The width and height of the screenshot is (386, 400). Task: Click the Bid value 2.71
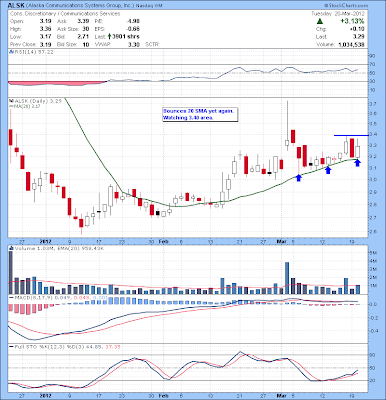(x=83, y=37)
